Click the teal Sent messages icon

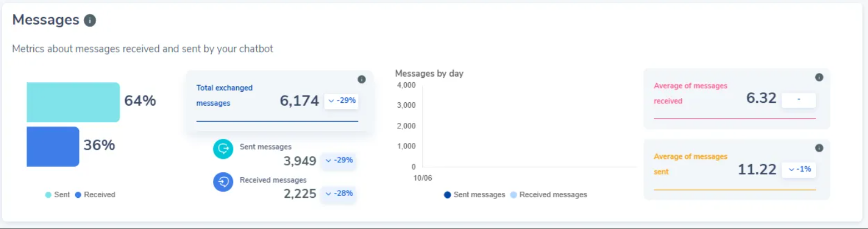[223, 148]
